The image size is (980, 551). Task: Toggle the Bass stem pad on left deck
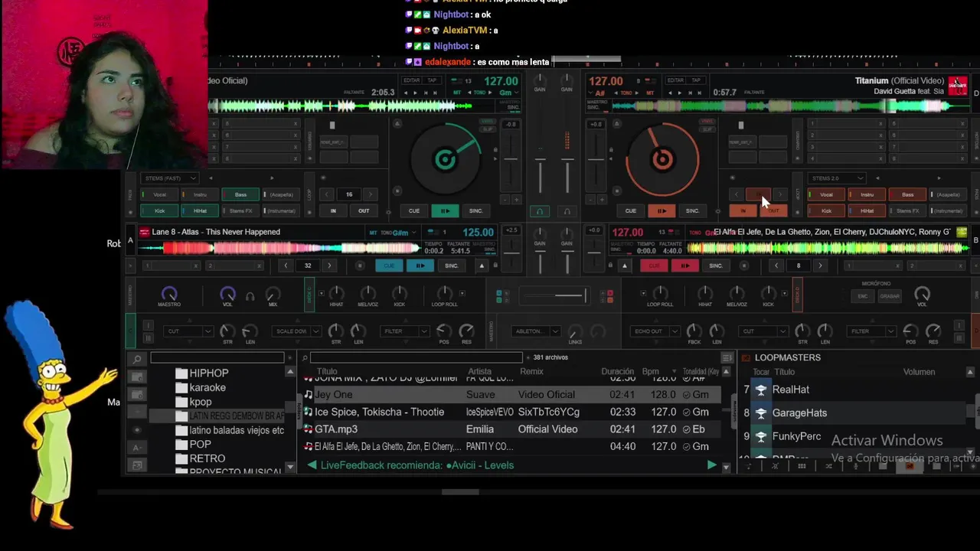tap(241, 194)
